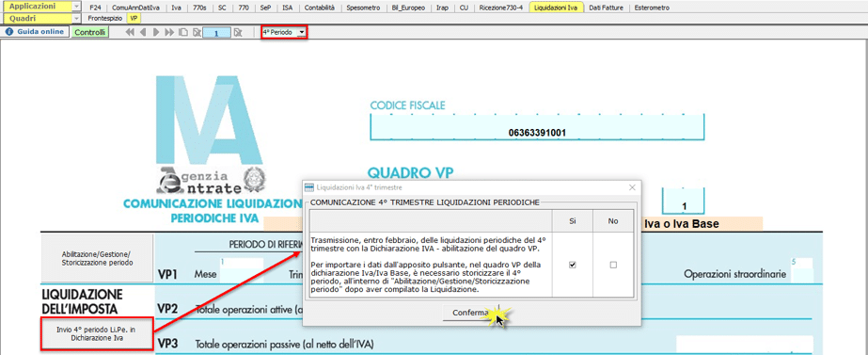Screen dimensions: 868x355
Task: Check the Si checkbox
Action: [x=573, y=266]
